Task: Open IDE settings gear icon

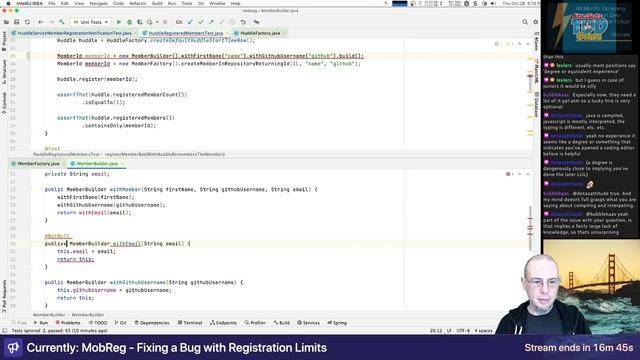Action: pos(536,22)
